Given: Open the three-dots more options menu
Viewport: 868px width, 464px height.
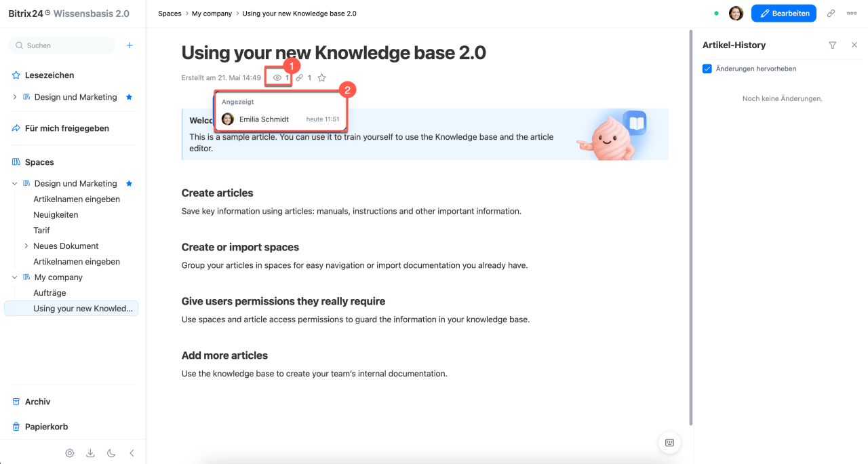Looking at the screenshot, I should 852,13.
